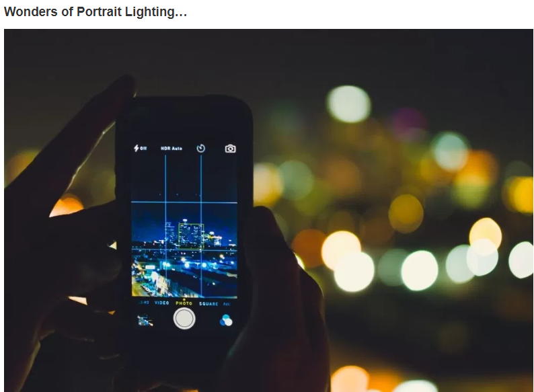Tap the upper dark sky in viewfinder
Viewport: 534px width, 392px height.
click(x=184, y=177)
